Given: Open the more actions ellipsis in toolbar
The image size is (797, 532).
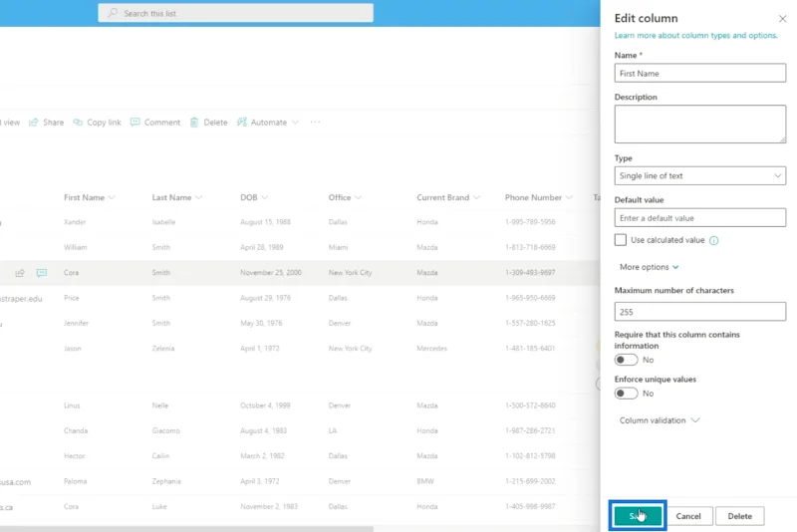Looking at the screenshot, I should point(315,122).
